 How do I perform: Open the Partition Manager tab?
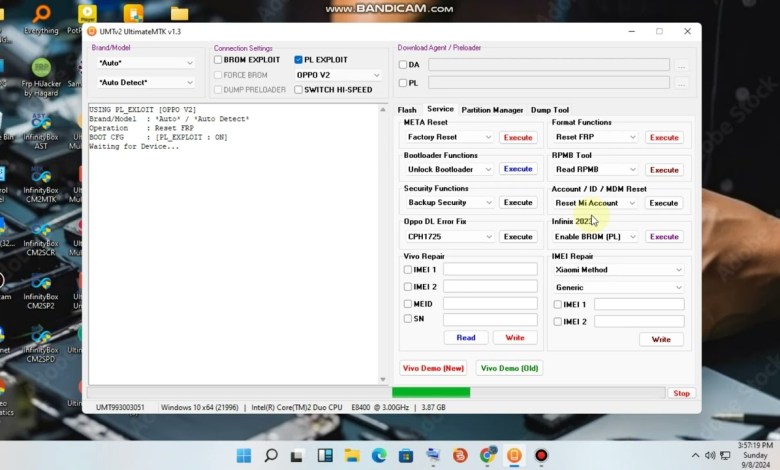coord(492,110)
